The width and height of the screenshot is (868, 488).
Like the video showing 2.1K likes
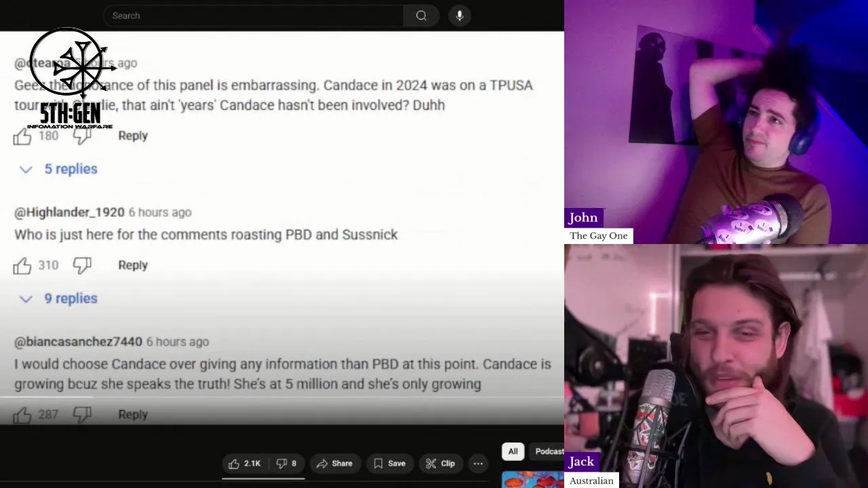point(245,464)
